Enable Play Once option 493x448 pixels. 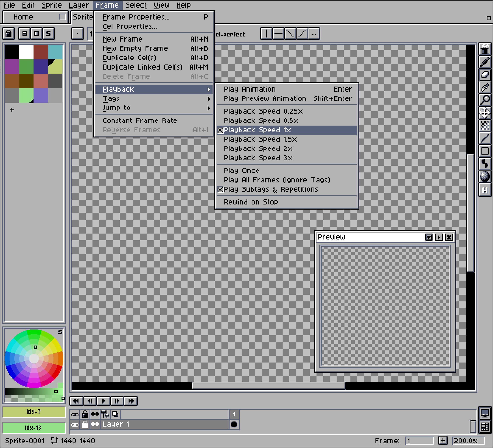point(287,171)
